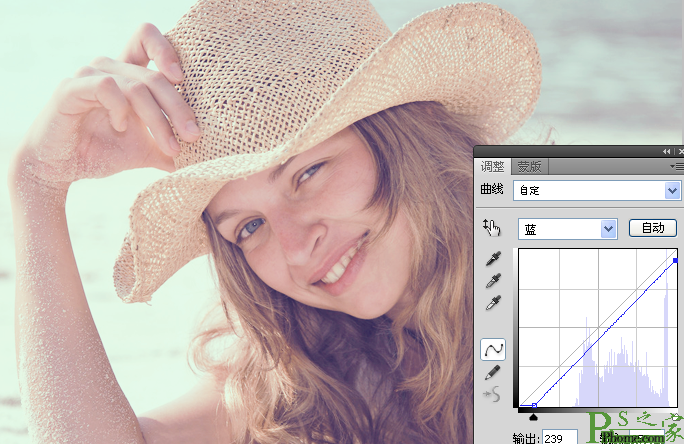Switch to the 调整 tab
This screenshot has height=444, width=684.
(x=492, y=167)
